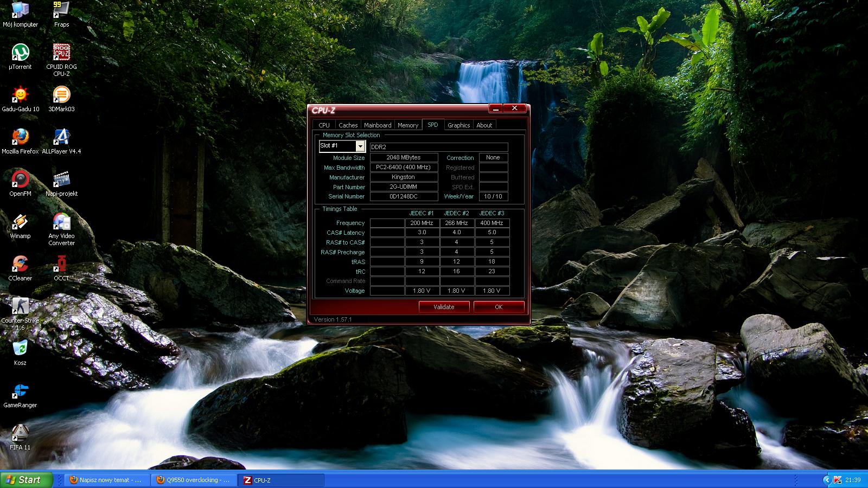Screen dimensions: 868x488
Task: Click the Module Size value 2048 MBytes
Action: [x=404, y=158]
